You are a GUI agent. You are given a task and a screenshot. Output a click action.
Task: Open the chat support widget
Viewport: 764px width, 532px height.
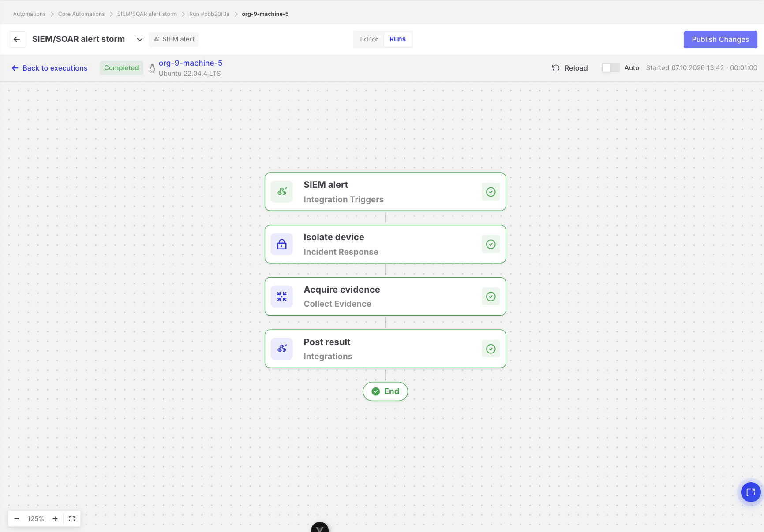click(x=751, y=492)
